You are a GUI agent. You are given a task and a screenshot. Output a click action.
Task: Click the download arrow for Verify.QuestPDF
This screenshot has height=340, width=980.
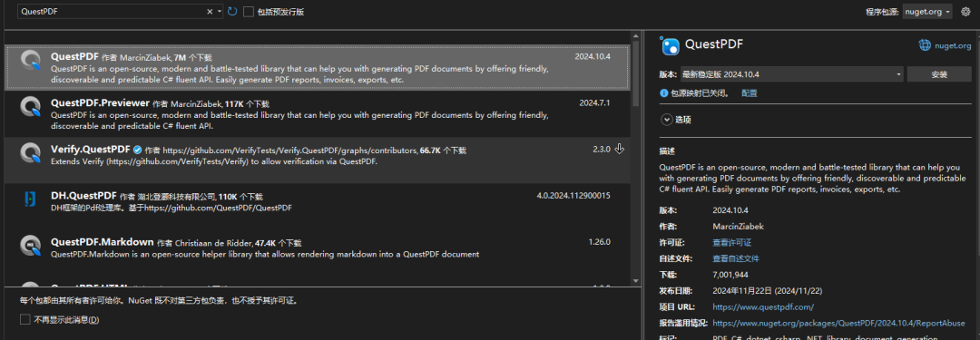coord(620,149)
